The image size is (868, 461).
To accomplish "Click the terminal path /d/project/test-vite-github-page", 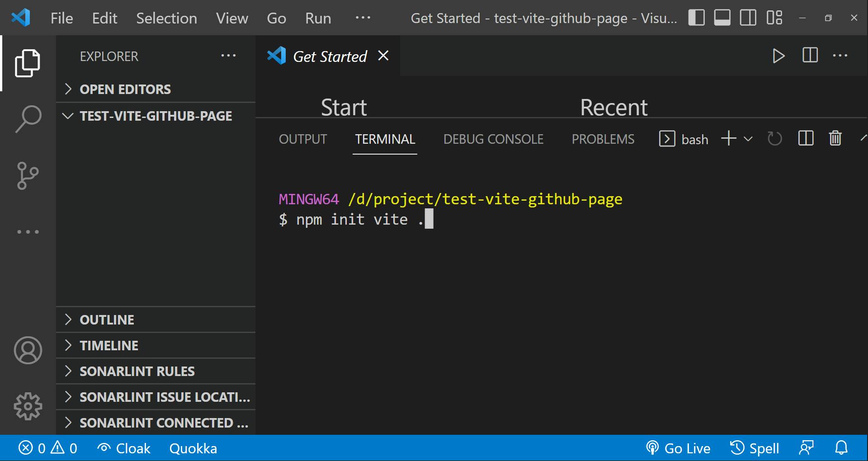I will click(485, 199).
